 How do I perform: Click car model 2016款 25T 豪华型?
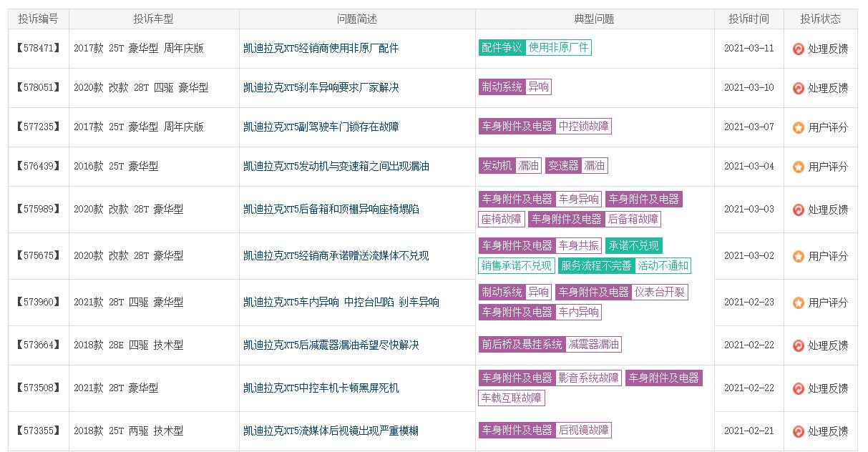click(116, 166)
